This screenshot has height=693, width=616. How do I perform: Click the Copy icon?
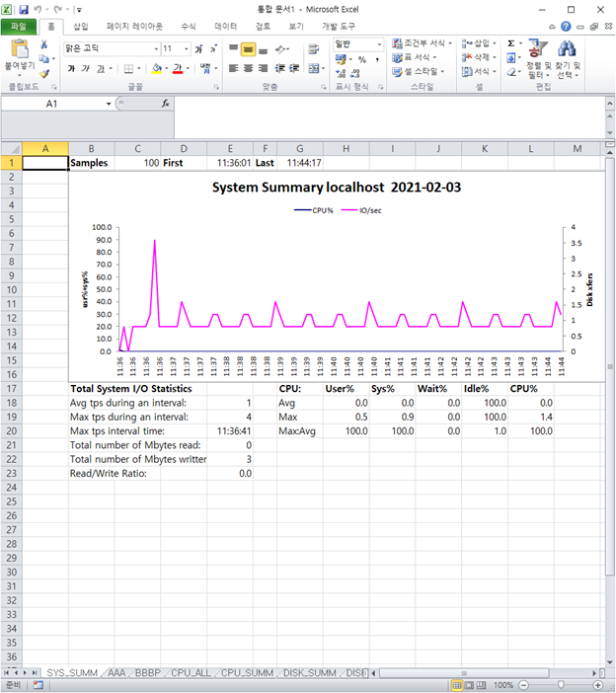click(x=43, y=59)
